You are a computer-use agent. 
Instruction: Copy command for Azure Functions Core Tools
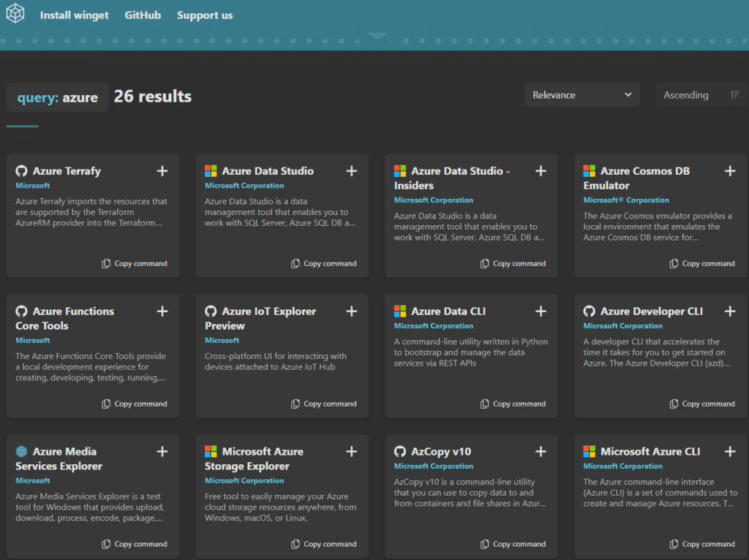[135, 404]
